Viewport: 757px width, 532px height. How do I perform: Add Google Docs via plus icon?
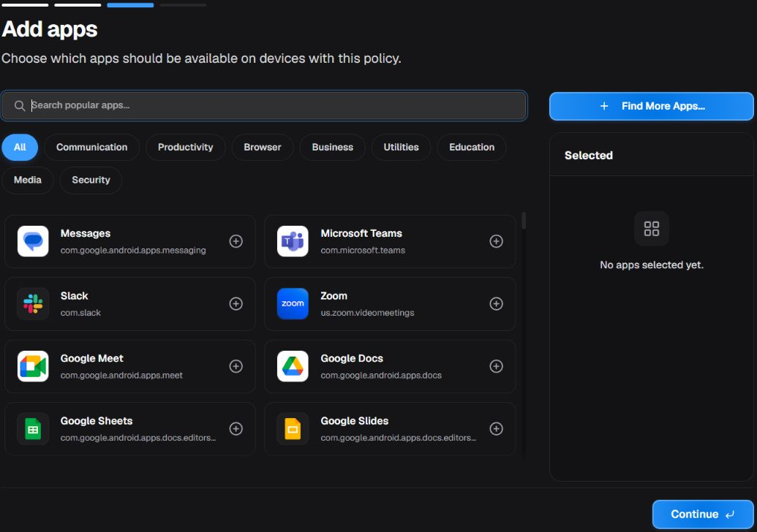(496, 366)
